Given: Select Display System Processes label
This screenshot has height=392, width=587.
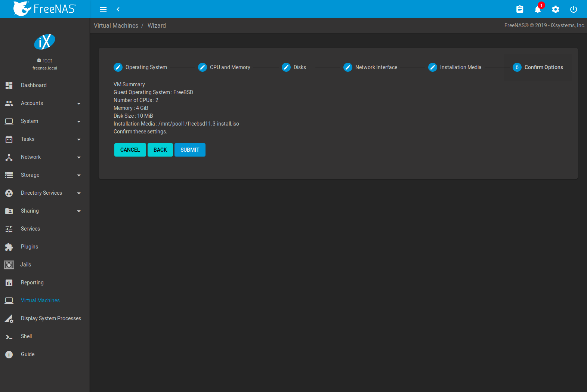Looking at the screenshot, I should tap(51, 318).
